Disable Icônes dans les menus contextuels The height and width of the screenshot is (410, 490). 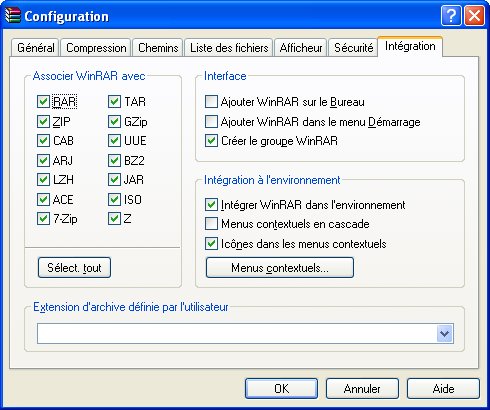coord(211,244)
